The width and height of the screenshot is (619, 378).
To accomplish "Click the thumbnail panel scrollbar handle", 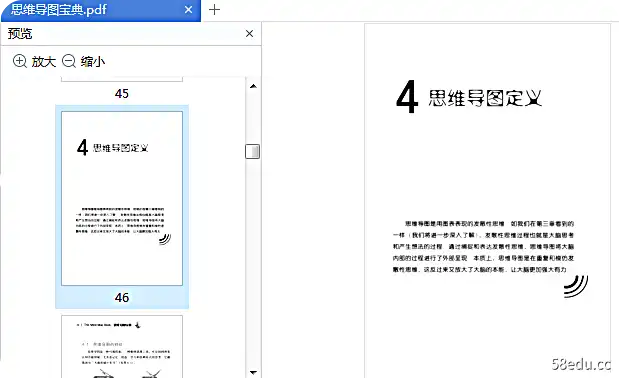I will click(x=253, y=152).
